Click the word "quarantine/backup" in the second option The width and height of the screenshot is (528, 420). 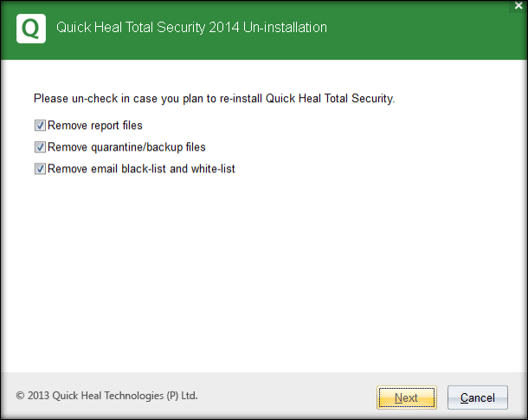click(132, 147)
